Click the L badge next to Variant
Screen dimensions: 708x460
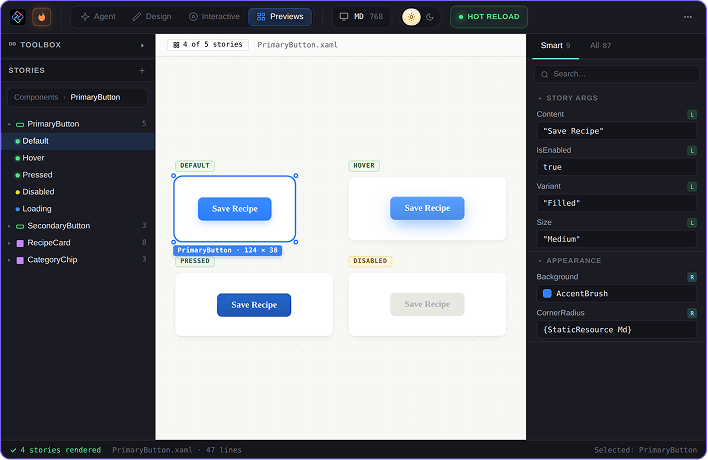(692, 186)
